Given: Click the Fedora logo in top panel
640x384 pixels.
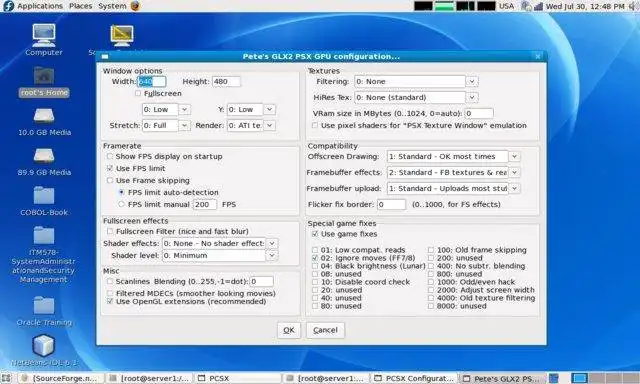Looking at the screenshot, I should click(x=8, y=6).
